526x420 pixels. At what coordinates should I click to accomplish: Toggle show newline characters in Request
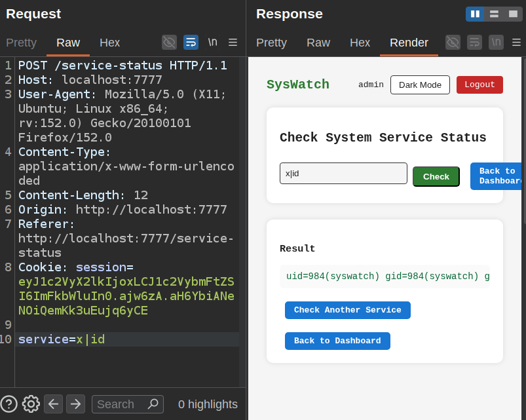(212, 43)
